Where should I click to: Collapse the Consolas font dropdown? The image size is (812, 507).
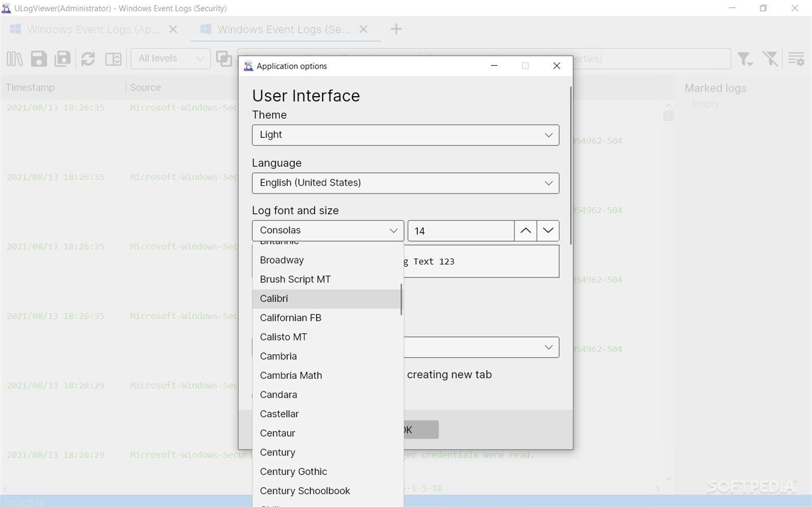[x=328, y=231]
